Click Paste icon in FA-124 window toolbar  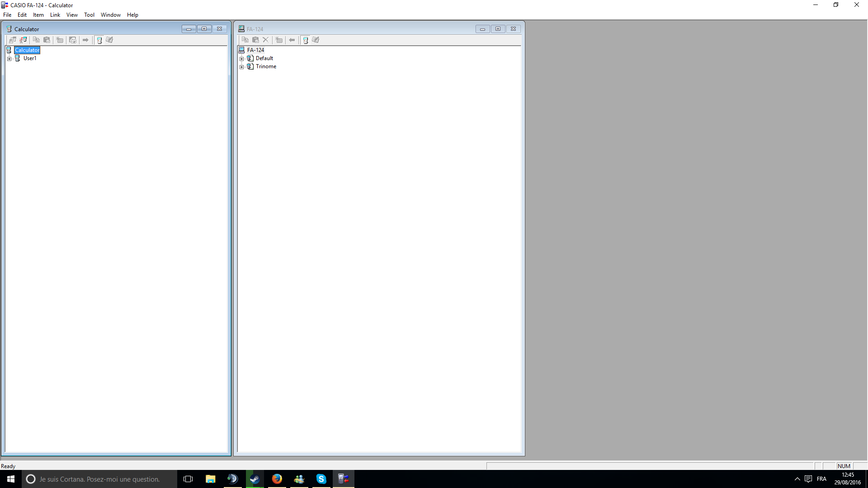[x=255, y=40]
